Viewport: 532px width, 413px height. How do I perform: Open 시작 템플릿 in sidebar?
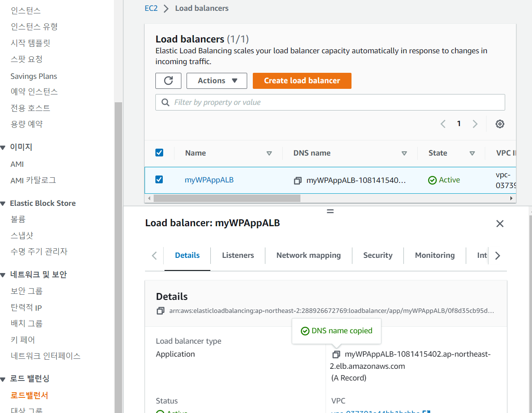pos(31,43)
